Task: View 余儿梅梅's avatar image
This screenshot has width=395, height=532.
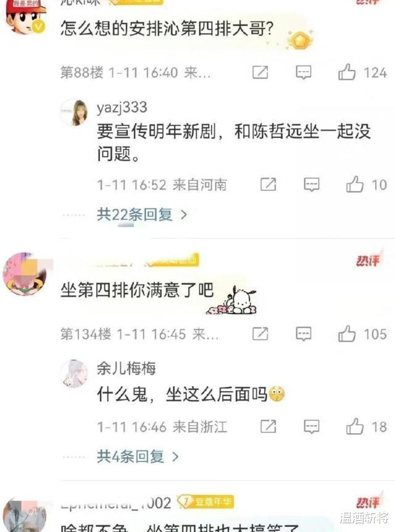Action: pyautogui.click(x=74, y=374)
